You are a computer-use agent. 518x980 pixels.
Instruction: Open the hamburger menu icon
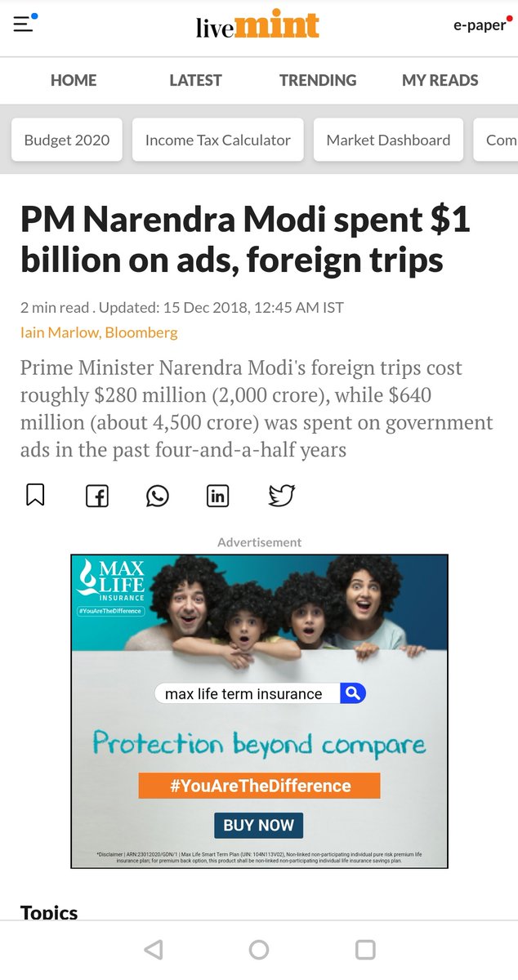24,24
